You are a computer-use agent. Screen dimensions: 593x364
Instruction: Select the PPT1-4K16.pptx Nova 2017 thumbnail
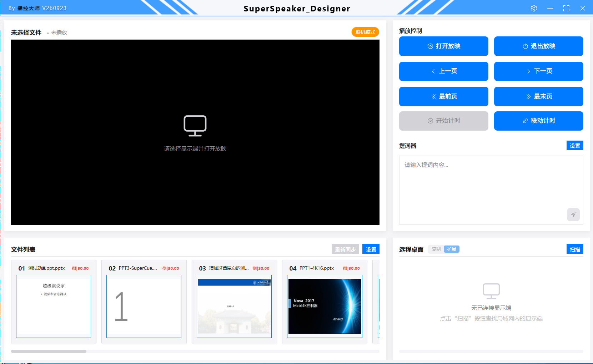[325, 306]
